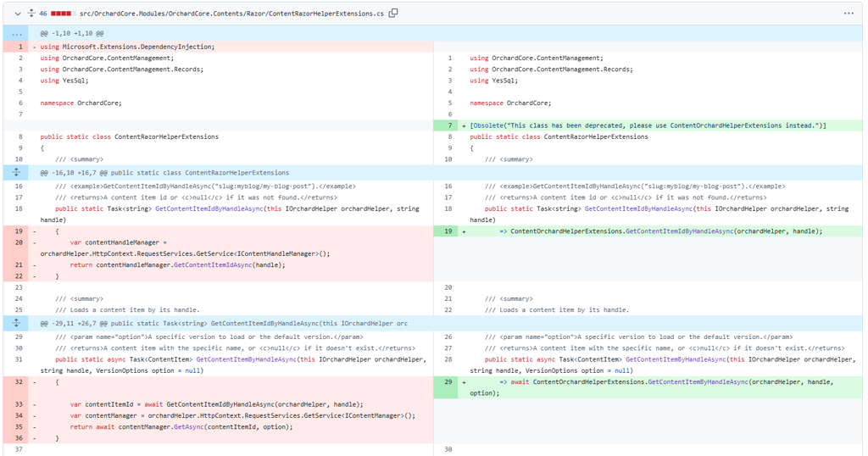Select added '=> ContentOrchardHelperExtensions.GetContentItemIdByHandleAsync' line
This screenshot has width=868, height=456.
(x=661, y=231)
